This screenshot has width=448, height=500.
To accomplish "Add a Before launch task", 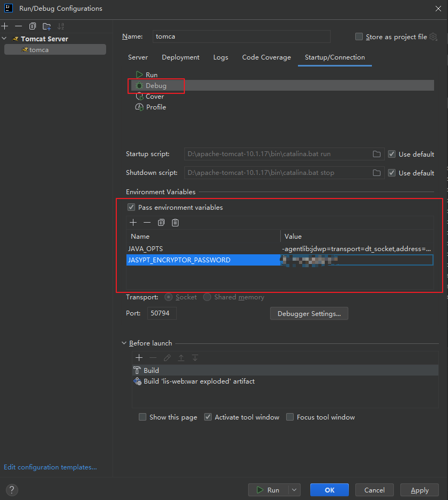I will 139,358.
